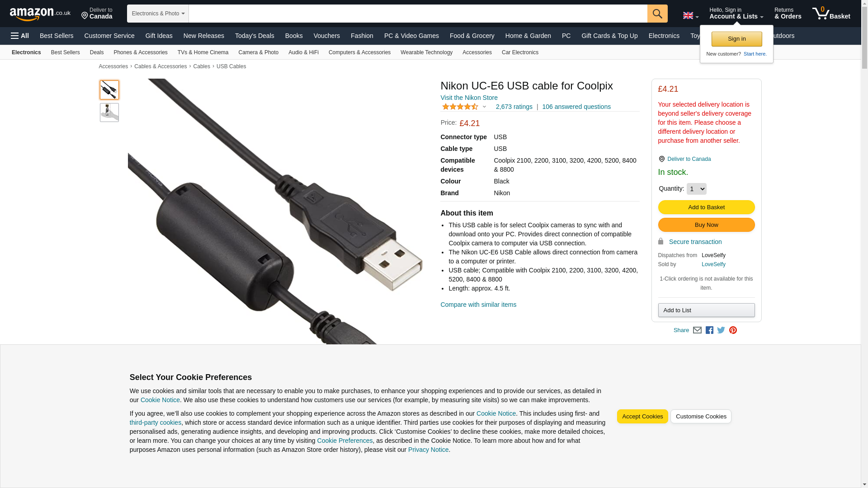Screen dimensions: 868x488
Task: Click the search magnifier button
Action: point(657,14)
